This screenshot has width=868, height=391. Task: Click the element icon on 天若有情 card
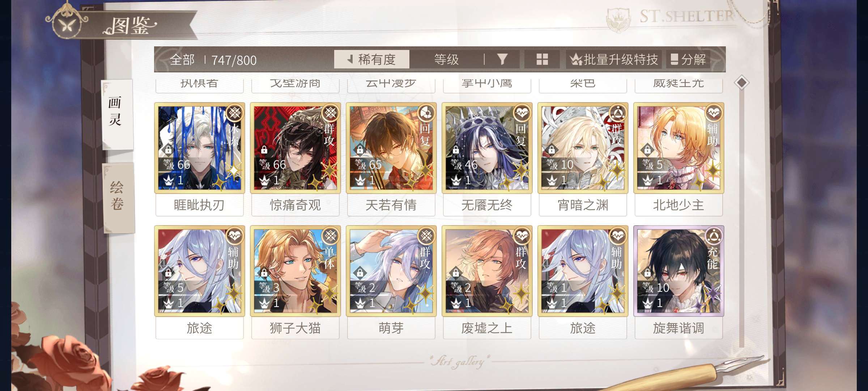coord(426,113)
